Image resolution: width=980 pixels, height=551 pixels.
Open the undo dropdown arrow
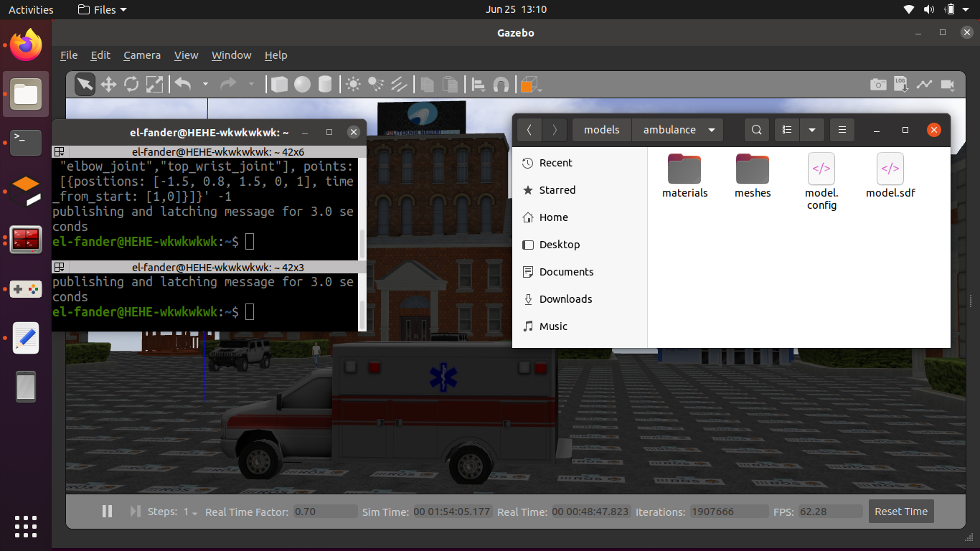[x=206, y=84]
